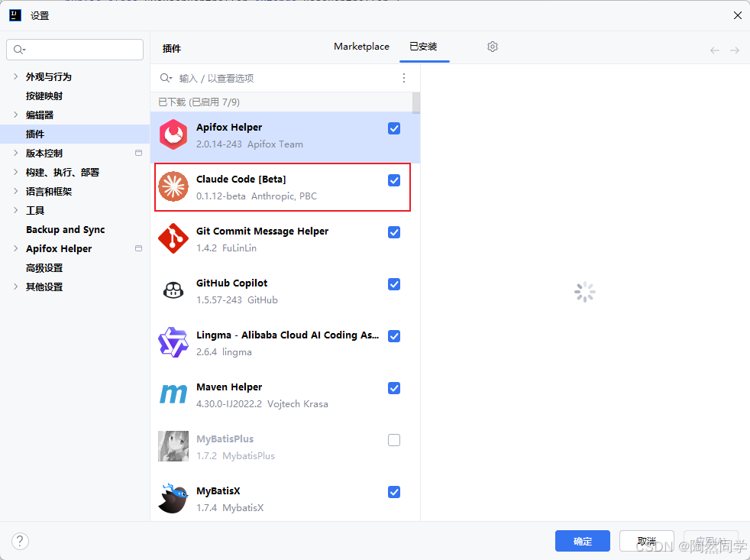Expand the 其他设置 settings node

click(16, 286)
